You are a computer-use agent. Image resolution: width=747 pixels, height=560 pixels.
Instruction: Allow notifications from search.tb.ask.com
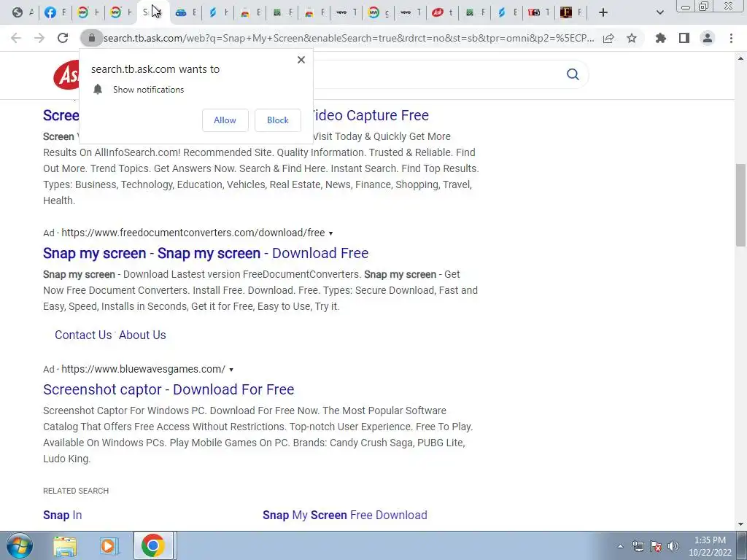225,120
